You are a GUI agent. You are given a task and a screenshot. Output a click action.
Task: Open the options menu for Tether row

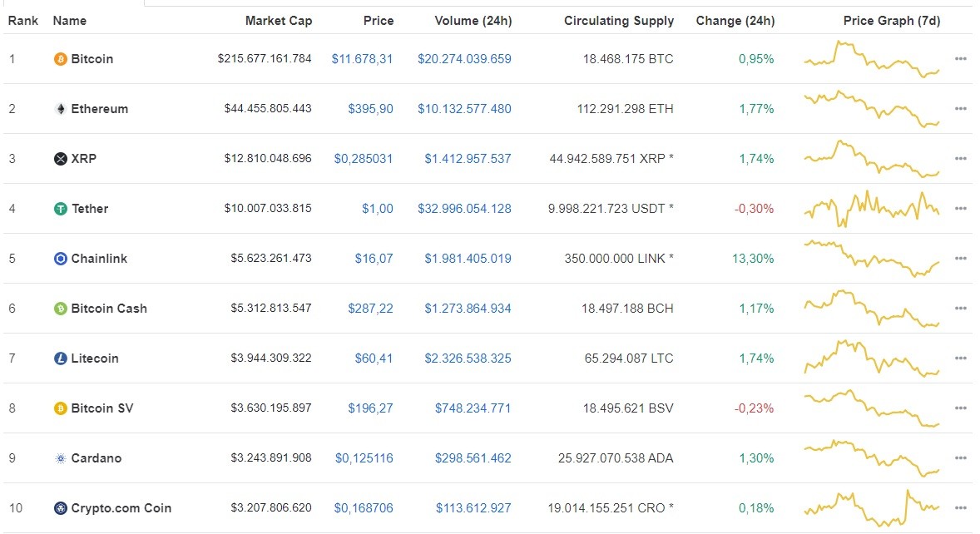click(961, 209)
